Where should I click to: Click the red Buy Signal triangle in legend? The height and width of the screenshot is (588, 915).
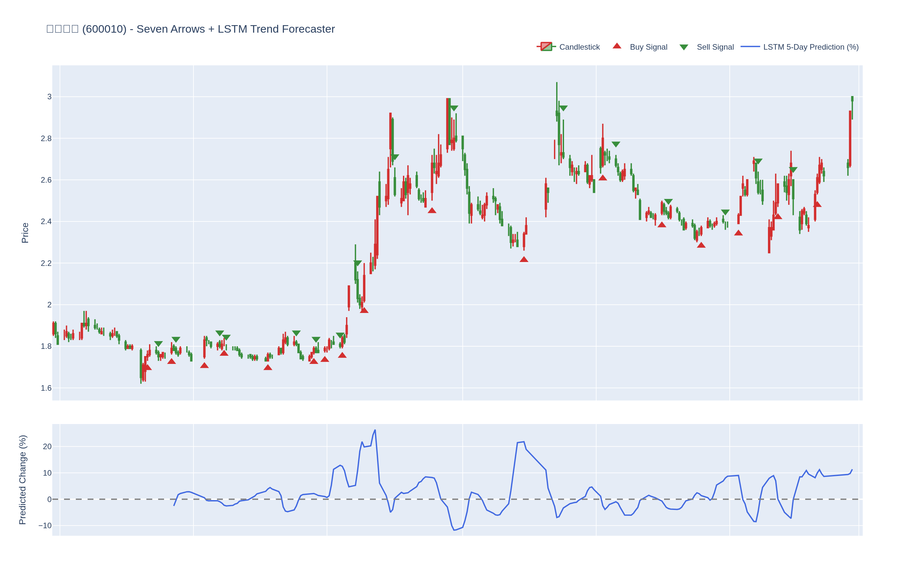point(616,46)
